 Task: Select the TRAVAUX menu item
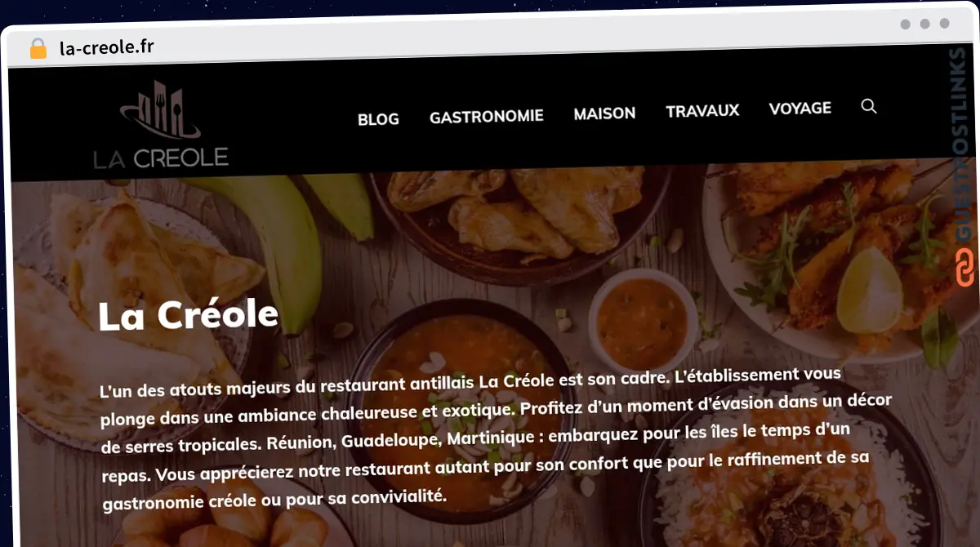pos(702,110)
